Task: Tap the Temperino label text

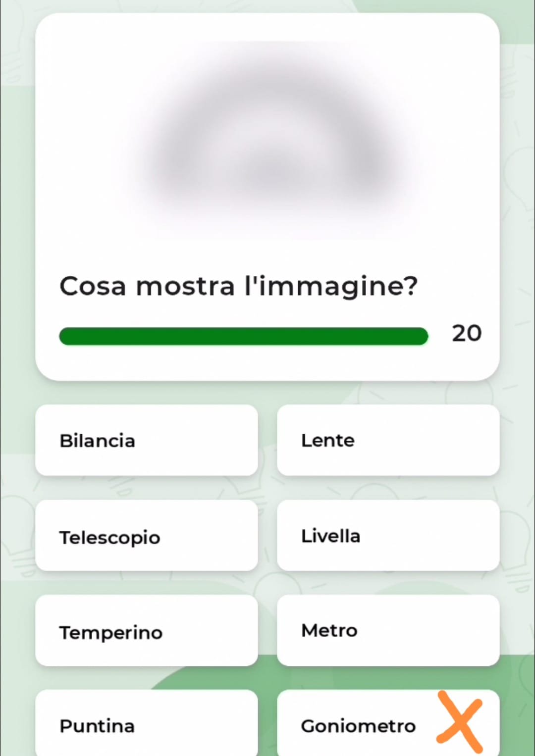Action: 111,633
